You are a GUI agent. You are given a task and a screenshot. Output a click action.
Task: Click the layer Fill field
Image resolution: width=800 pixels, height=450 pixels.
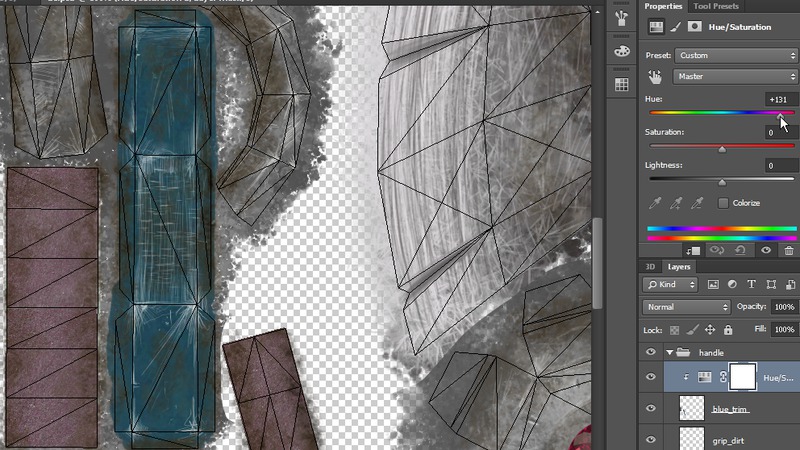(785, 330)
